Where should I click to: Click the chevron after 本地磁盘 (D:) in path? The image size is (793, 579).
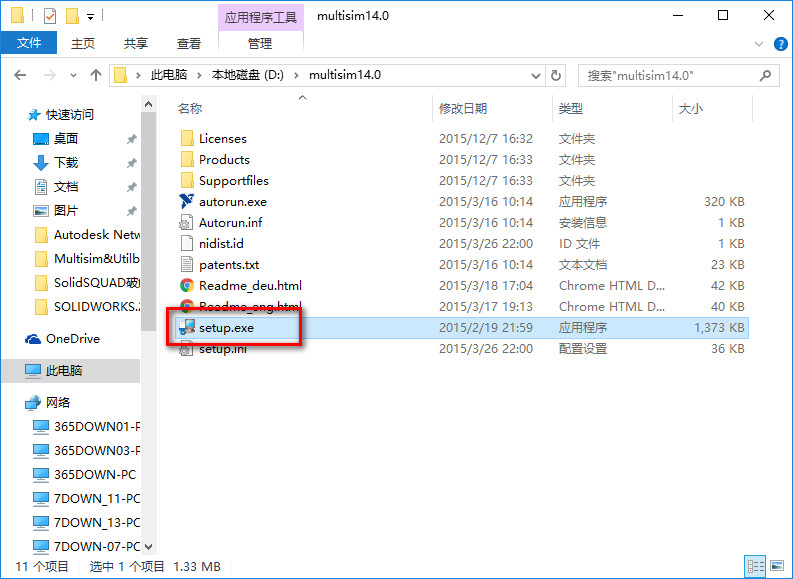click(x=296, y=75)
